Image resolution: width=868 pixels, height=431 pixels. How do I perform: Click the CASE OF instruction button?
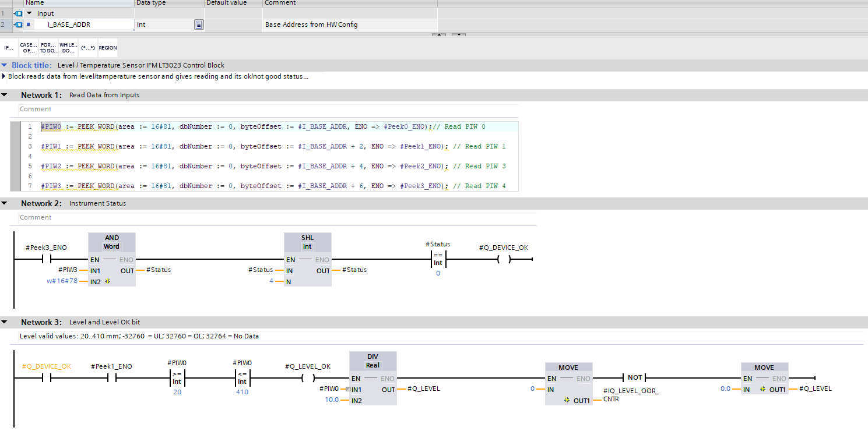29,48
